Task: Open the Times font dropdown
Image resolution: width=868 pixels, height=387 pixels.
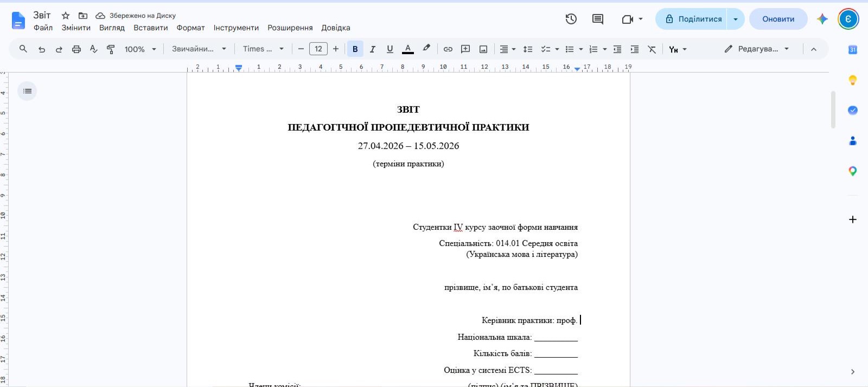Action: 263,49
